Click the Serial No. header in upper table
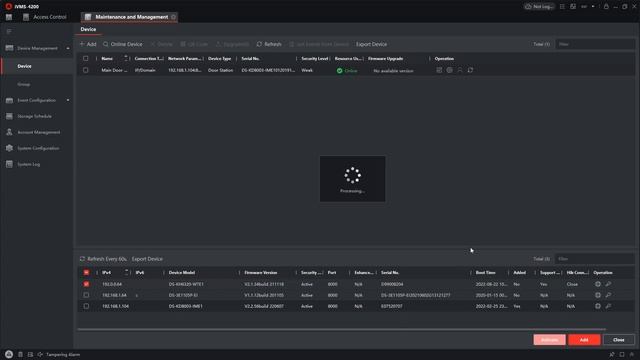Viewport: 640px width, 360px height. pyautogui.click(x=250, y=59)
